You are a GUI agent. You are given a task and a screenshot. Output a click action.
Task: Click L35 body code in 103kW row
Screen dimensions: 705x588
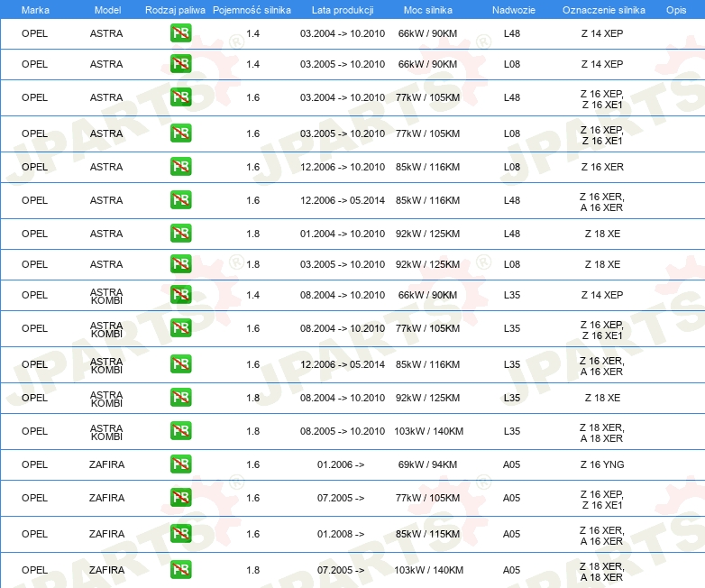(512, 431)
